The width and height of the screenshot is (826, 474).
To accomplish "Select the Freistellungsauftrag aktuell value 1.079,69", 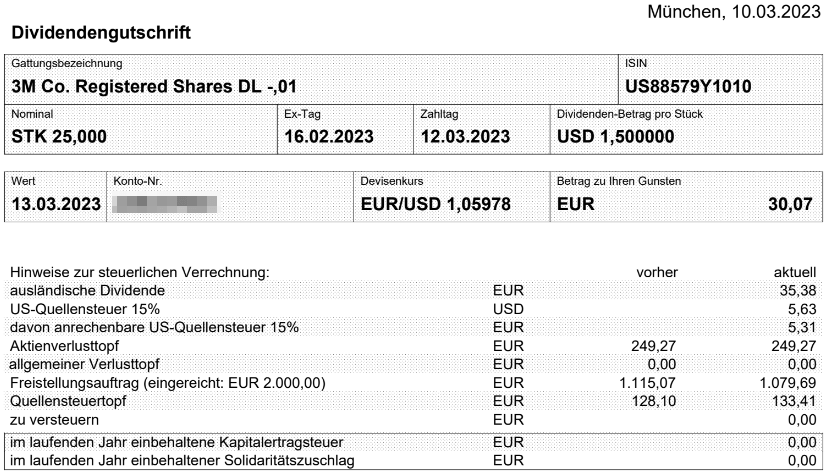I will 788,383.
